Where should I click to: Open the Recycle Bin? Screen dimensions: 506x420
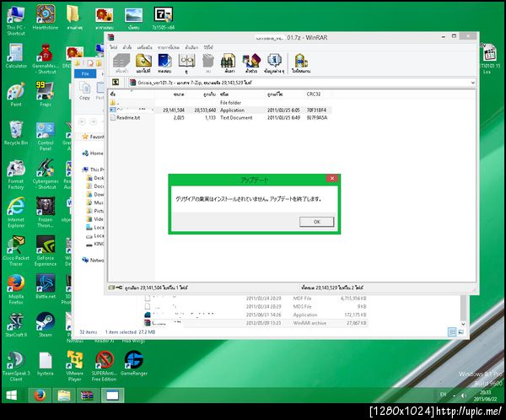coord(16,133)
